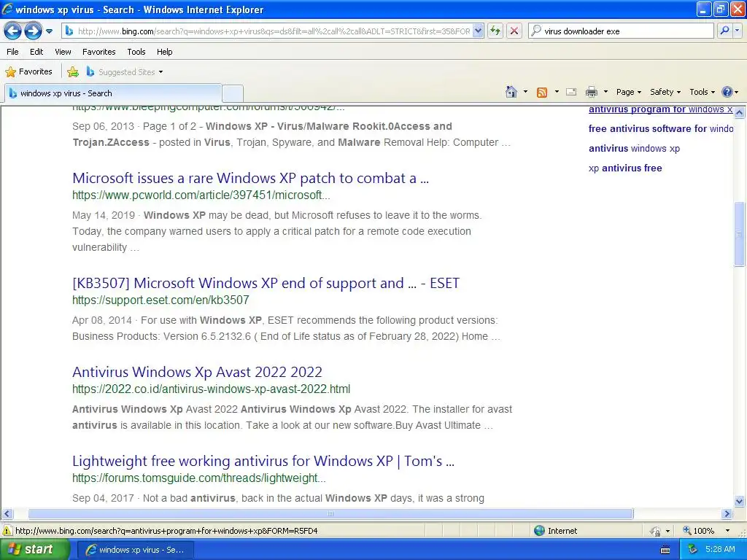Expand the zoom level dropdown arrow
This screenshot has height=560, width=747.
(x=727, y=531)
